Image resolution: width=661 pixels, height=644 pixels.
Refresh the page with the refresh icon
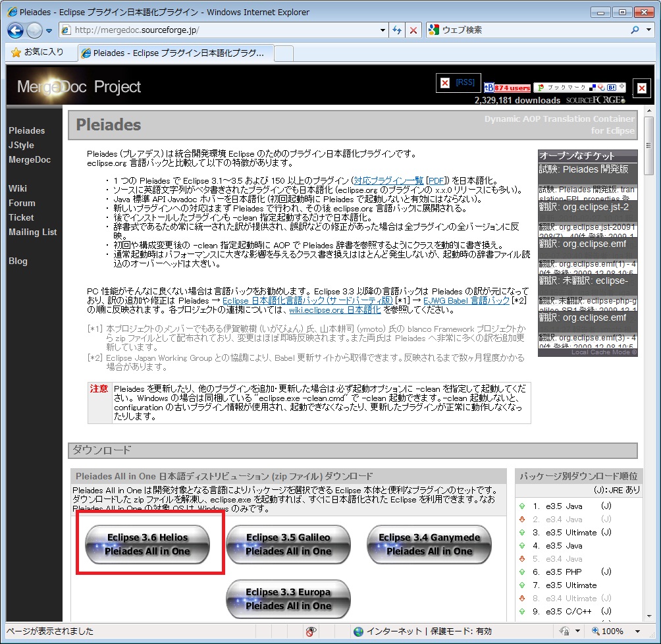pyautogui.click(x=397, y=30)
